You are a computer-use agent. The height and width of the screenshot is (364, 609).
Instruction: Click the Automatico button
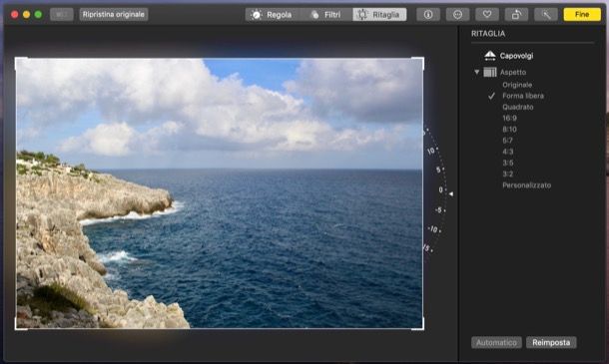(496, 343)
